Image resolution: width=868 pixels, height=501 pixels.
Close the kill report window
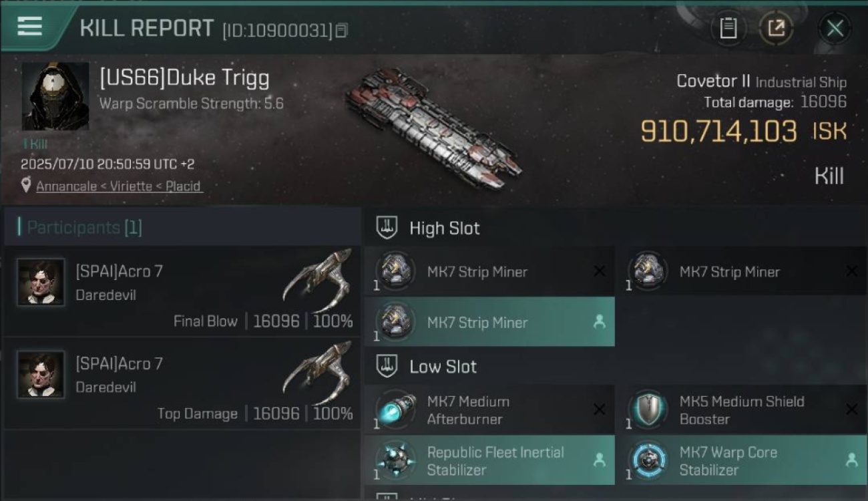click(x=834, y=28)
